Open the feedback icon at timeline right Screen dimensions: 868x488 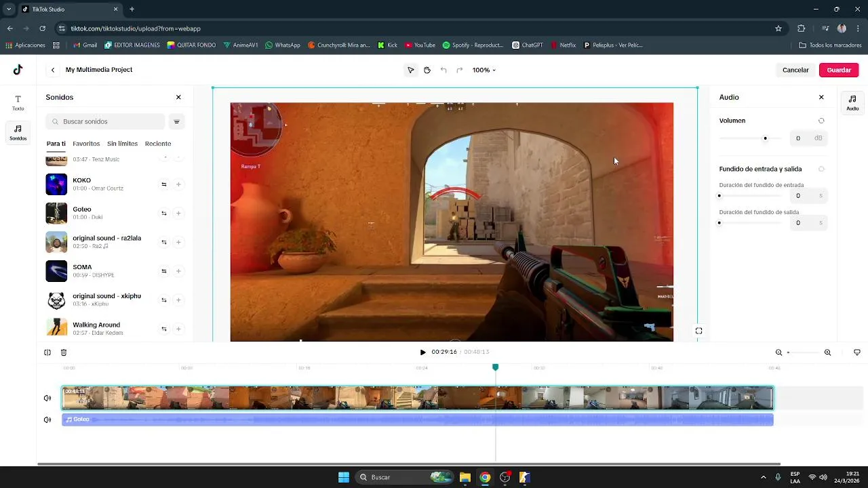pyautogui.click(x=857, y=352)
